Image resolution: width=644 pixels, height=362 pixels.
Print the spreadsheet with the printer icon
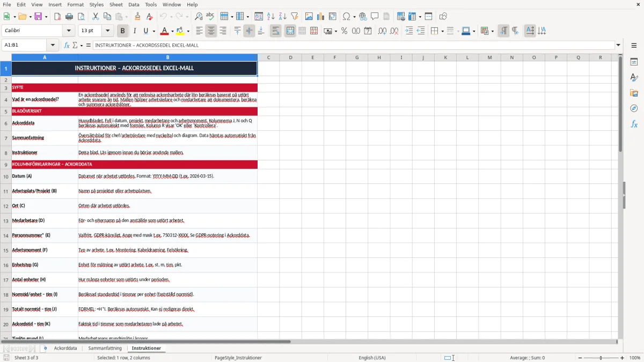coord(69,17)
